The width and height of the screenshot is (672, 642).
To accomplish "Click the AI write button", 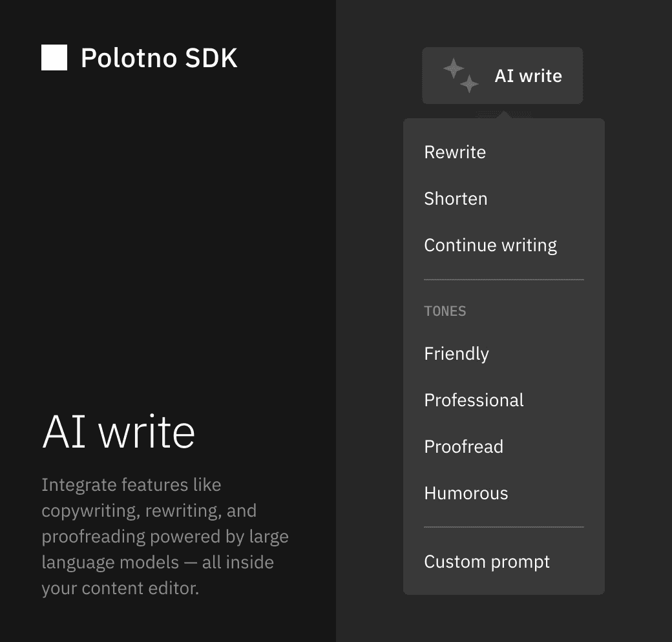I will click(502, 76).
